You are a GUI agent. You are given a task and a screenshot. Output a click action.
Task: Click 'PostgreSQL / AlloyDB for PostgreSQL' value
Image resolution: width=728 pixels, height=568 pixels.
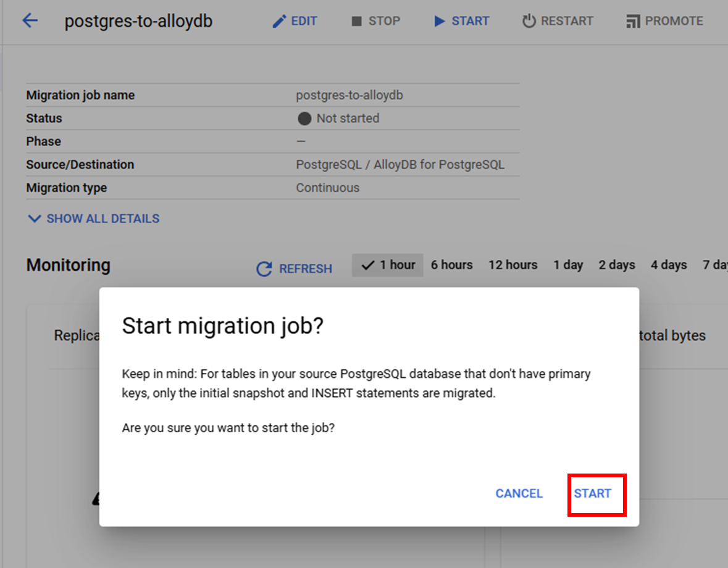[400, 165]
